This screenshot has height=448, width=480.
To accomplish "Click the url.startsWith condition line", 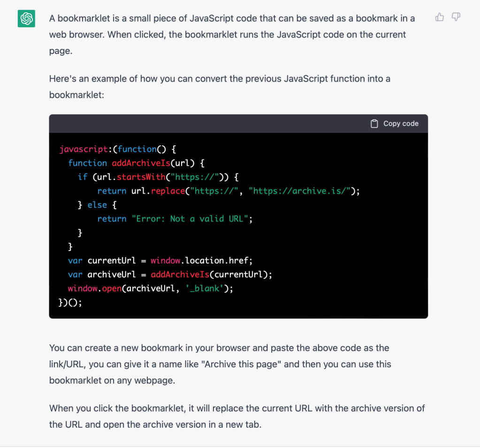I will point(159,177).
